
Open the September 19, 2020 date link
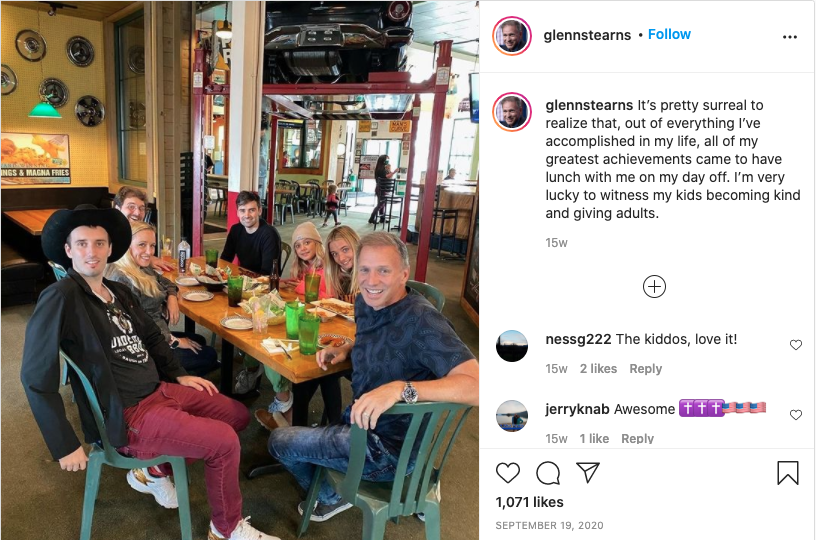tap(550, 525)
